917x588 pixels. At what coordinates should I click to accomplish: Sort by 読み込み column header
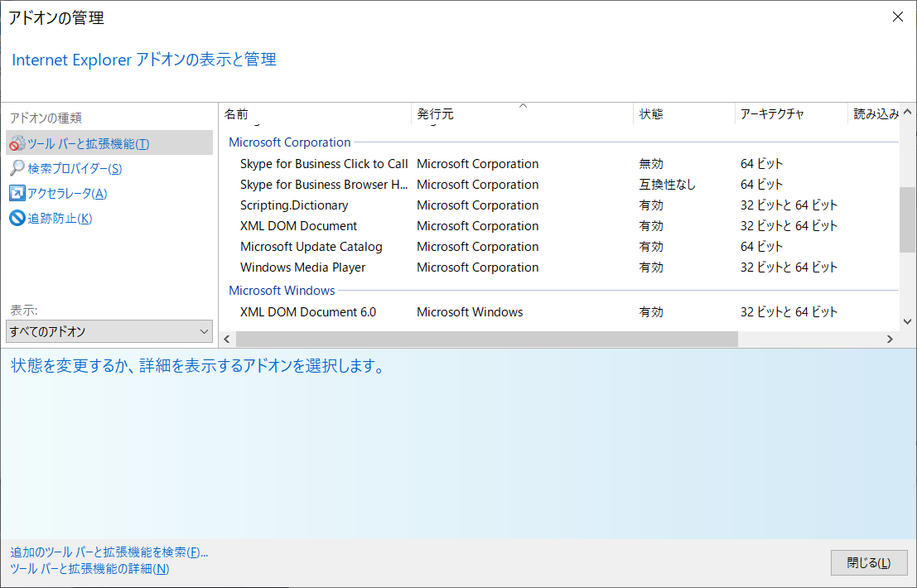tap(874, 114)
